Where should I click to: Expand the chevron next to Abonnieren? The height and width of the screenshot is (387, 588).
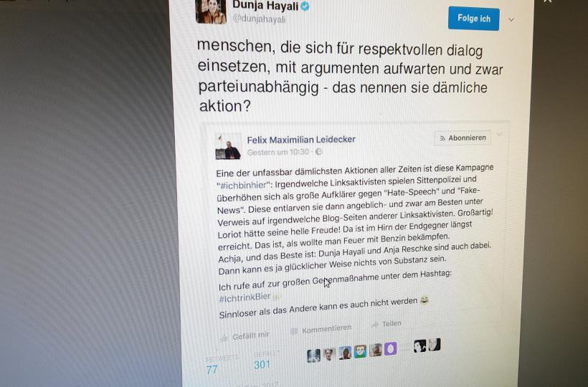[500, 134]
